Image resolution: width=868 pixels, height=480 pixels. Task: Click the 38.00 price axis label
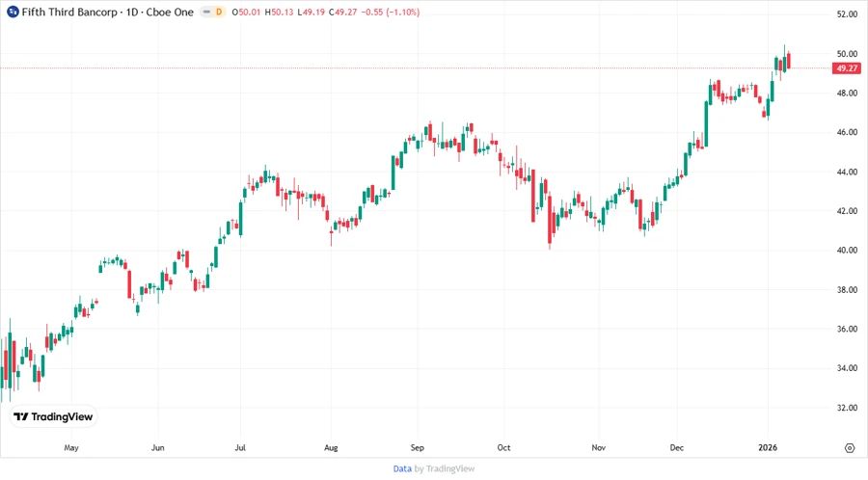[847, 290]
